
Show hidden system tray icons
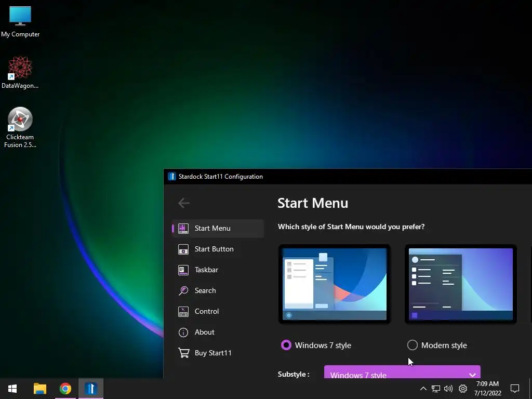(x=423, y=389)
